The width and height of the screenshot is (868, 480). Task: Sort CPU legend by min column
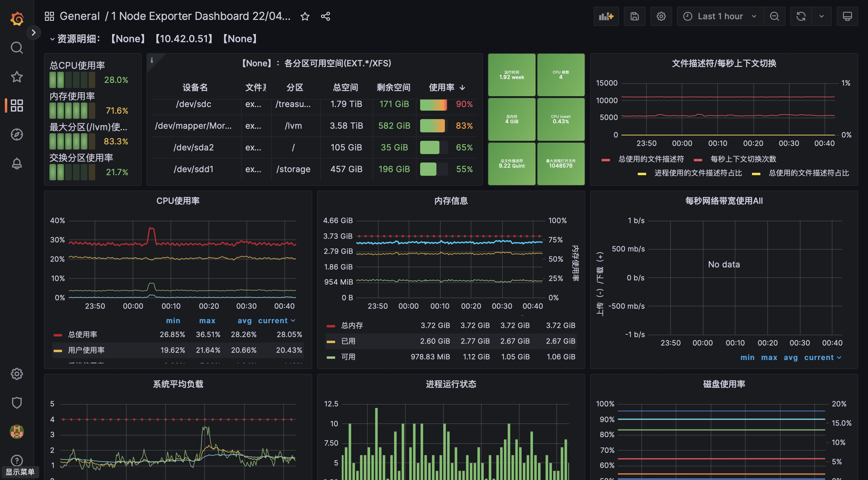click(173, 321)
